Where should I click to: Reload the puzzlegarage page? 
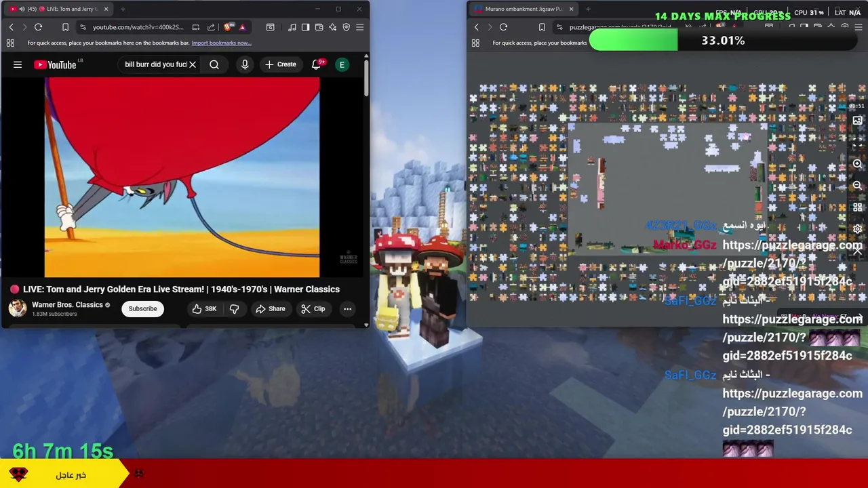503,27
